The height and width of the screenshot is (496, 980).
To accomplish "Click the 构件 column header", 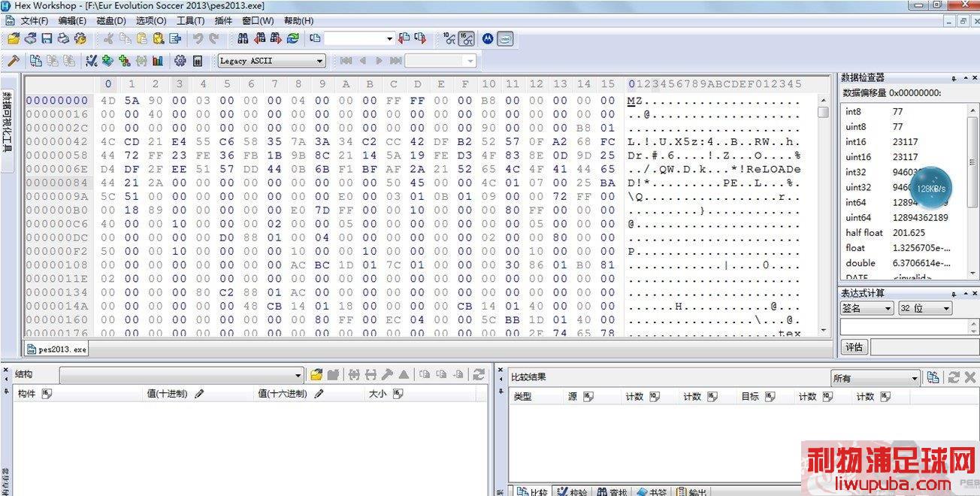I will 79,394.
